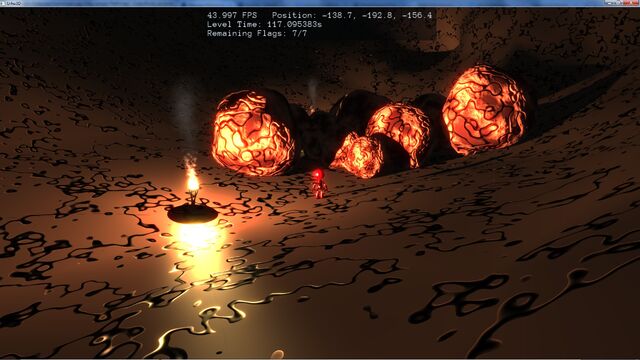Click the middle cracked lava rock
The height and width of the screenshot is (360, 640).
[x=399, y=133]
